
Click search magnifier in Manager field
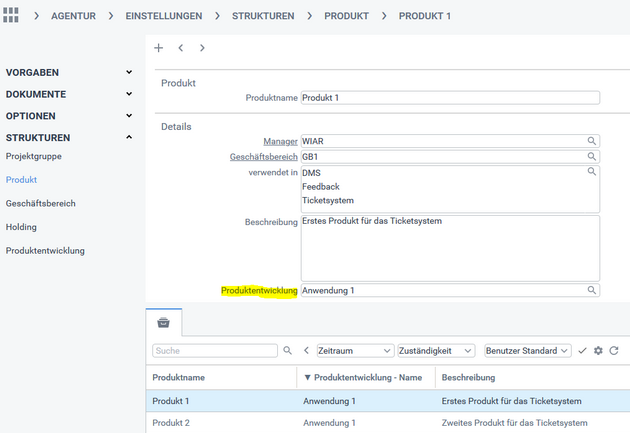tap(592, 141)
